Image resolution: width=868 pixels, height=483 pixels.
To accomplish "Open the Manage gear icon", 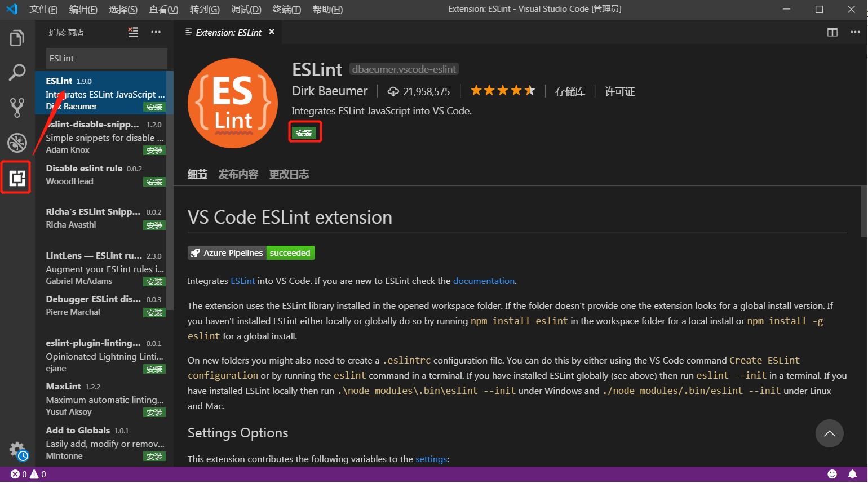I will [x=18, y=450].
